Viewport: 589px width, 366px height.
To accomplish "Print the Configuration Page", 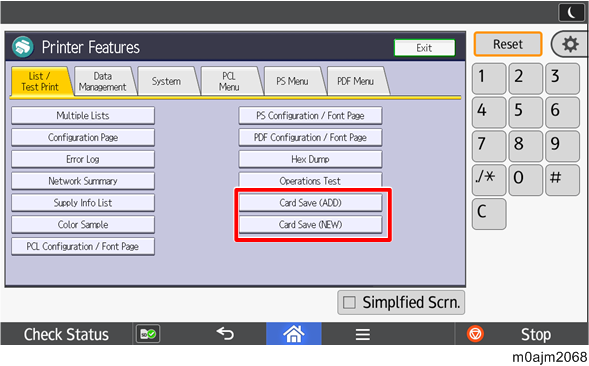I will (x=83, y=138).
